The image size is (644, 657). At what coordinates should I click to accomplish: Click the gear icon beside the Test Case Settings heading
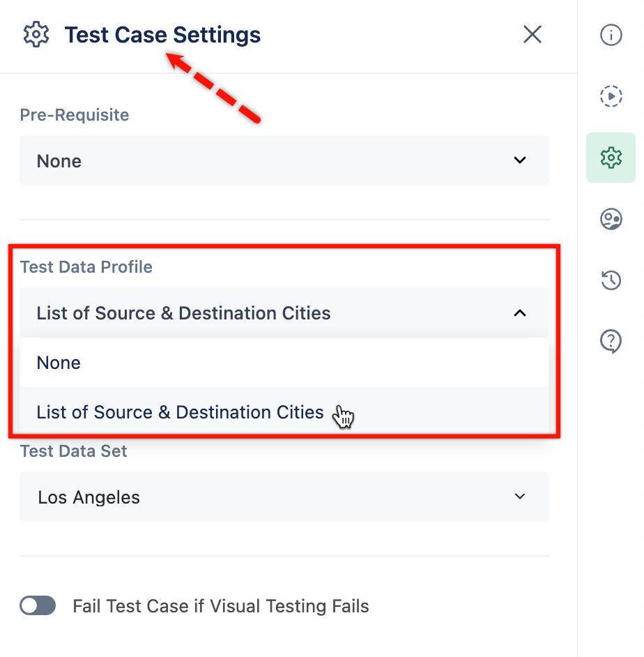(x=36, y=34)
